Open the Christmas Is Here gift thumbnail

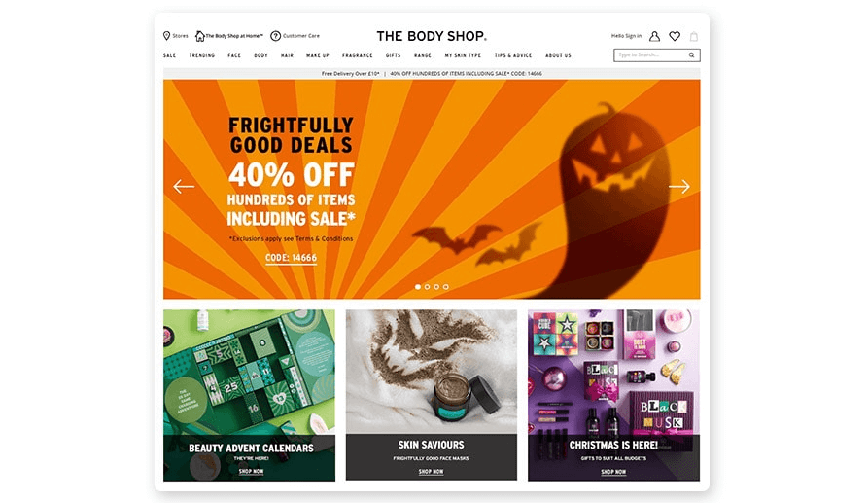pos(613,395)
